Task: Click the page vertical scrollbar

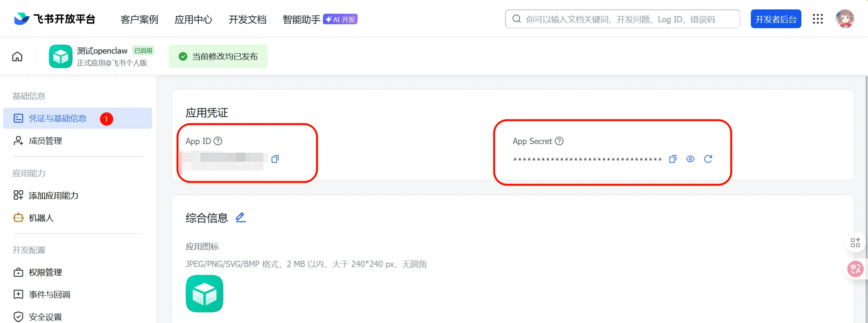Action: (866, 199)
